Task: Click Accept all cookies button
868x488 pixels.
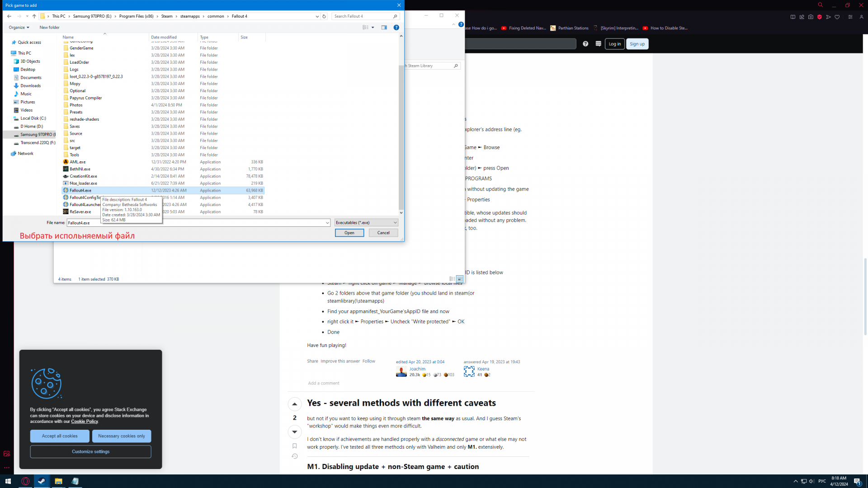Action: [x=60, y=436]
